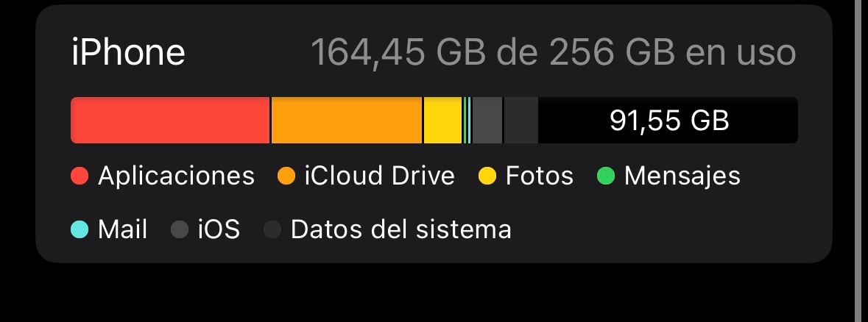Image resolution: width=868 pixels, height=322 pixels.
Task: Click the iPhone title text
Action: tap(128, 52)
